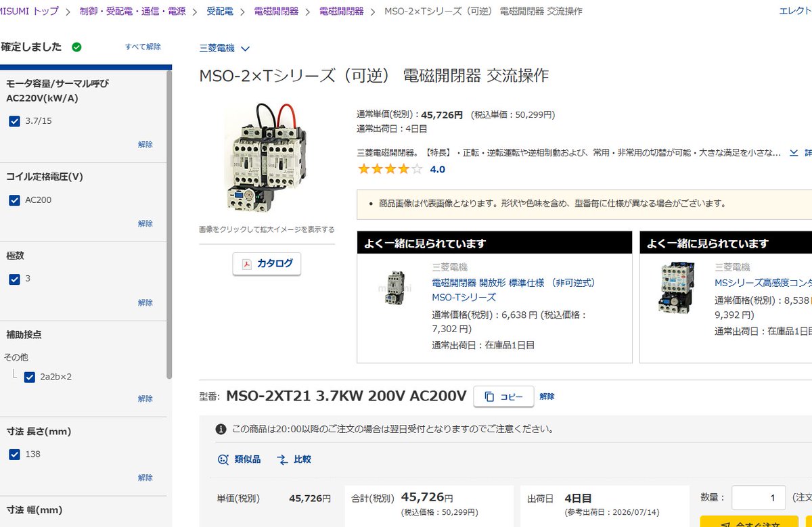Viewport: 812px width, 527px height.
Task: Uncheck the 2a2b×2 auxiliary contact checkbox
Action: pos(29,377)
